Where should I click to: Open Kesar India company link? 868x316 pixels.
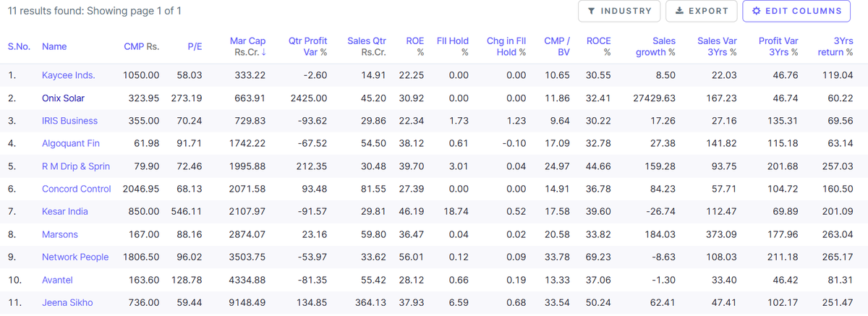65,211
